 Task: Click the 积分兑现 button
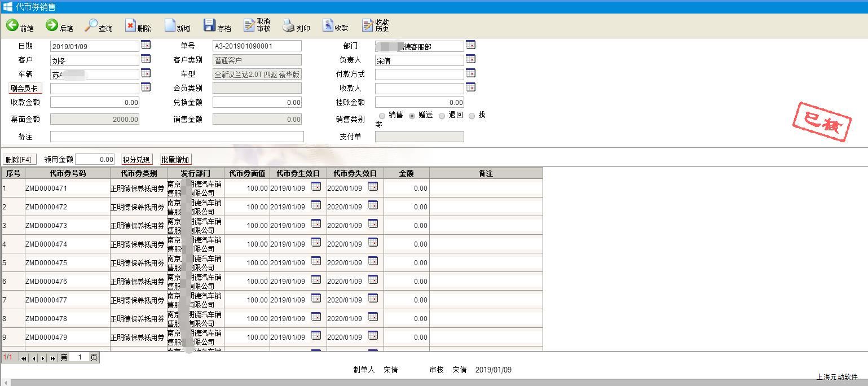coord(136,160)
